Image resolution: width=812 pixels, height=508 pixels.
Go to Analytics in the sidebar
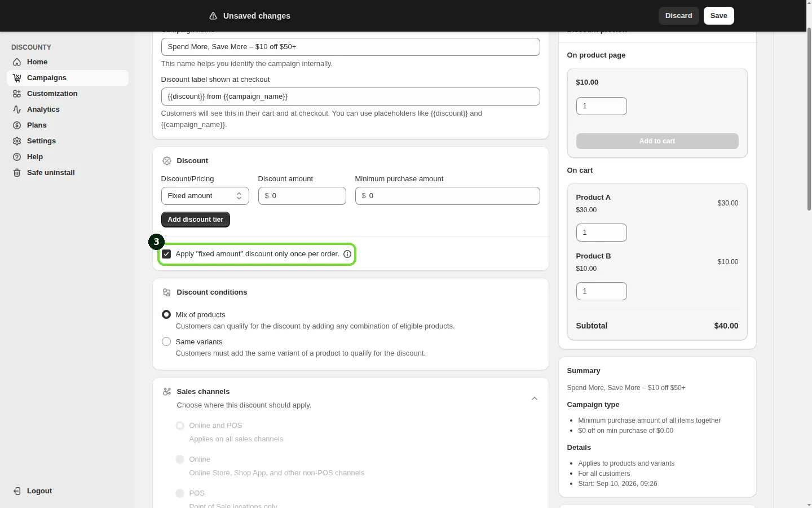pyautogui.click(x=68, y=110)
